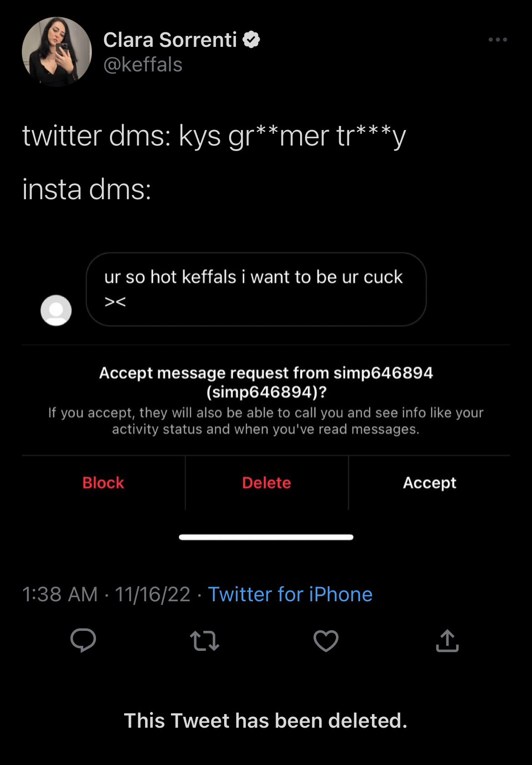Click the 'Accept message request from simp646894' heading
Viewport: 532px width, 765px height.
266,382
